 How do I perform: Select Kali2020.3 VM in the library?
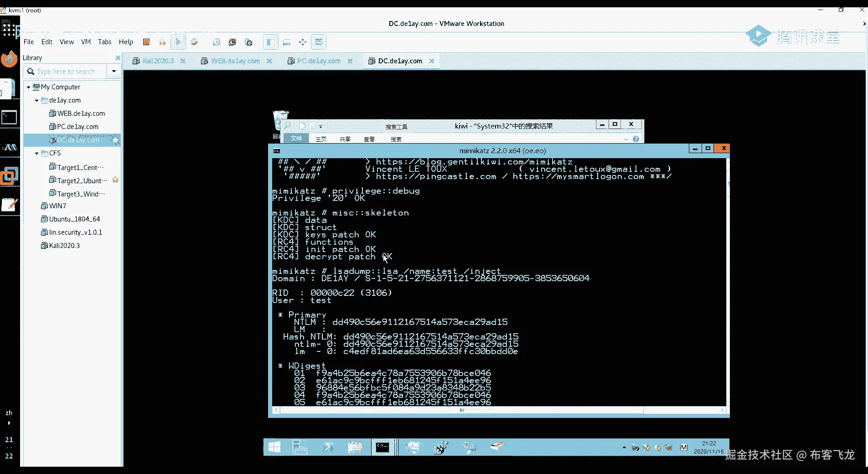click(x=60, y=246)
